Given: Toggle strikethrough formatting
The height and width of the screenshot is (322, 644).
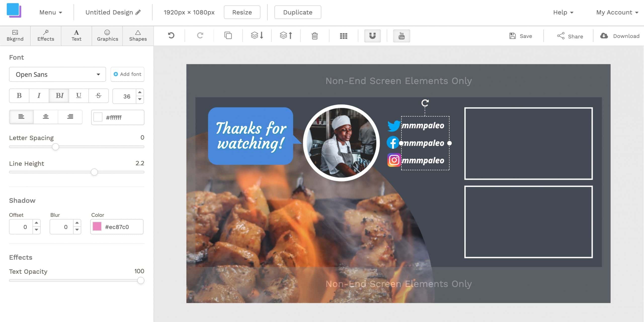Looking at the screenshot, I should tap(99, 96).
